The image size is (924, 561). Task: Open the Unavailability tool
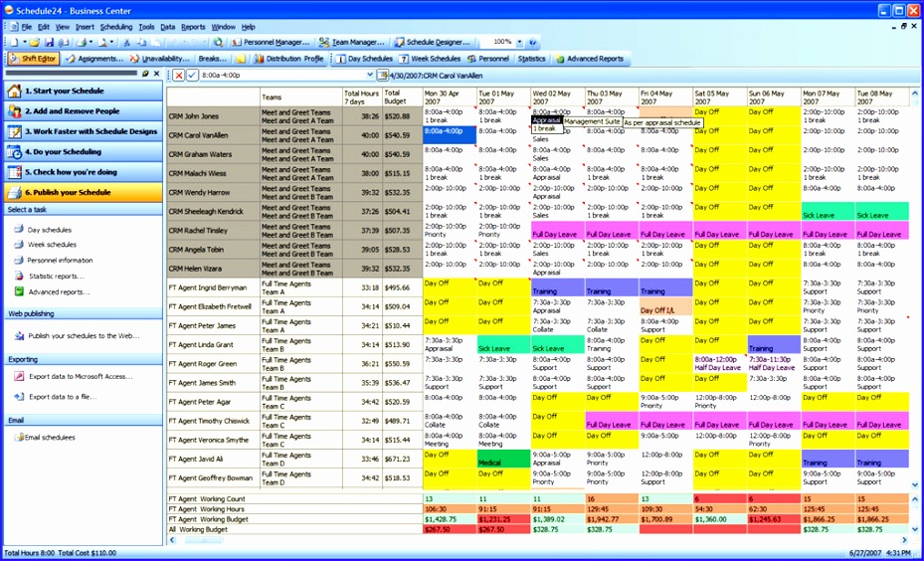point(160,59)
